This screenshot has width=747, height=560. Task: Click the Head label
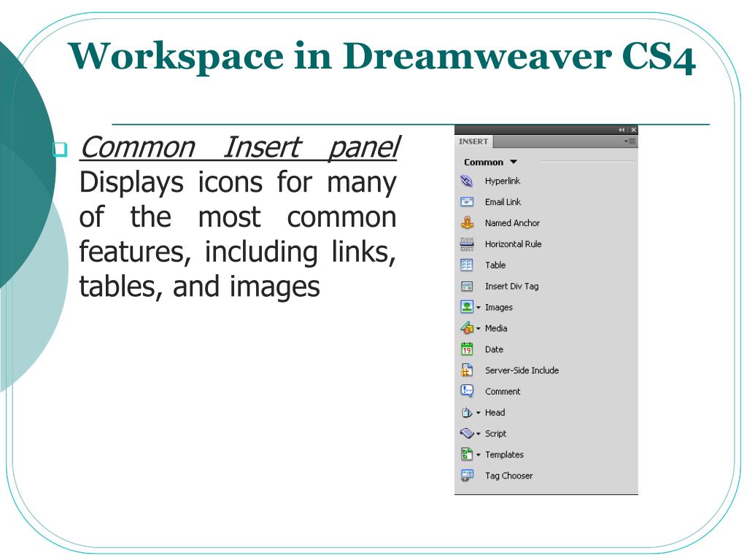pos(495,413)
